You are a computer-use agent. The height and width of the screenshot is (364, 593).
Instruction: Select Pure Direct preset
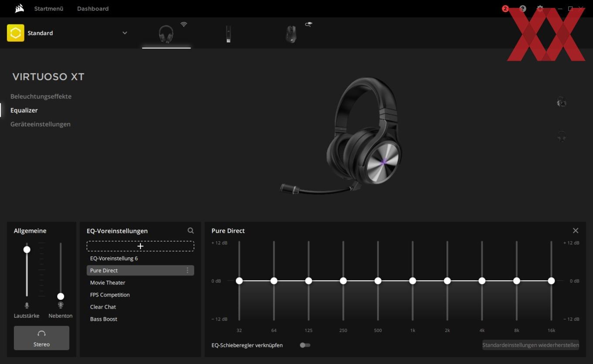pos(140,271)
